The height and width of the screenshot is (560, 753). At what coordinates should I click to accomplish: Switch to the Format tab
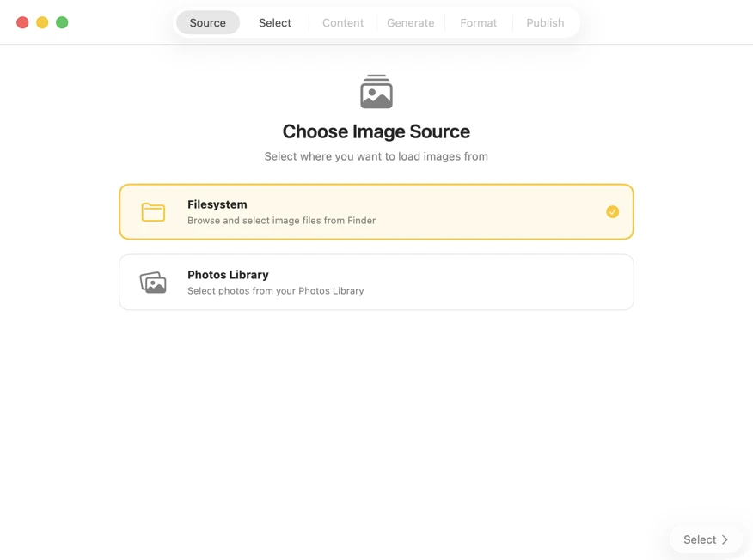click(x=478, y=22)
